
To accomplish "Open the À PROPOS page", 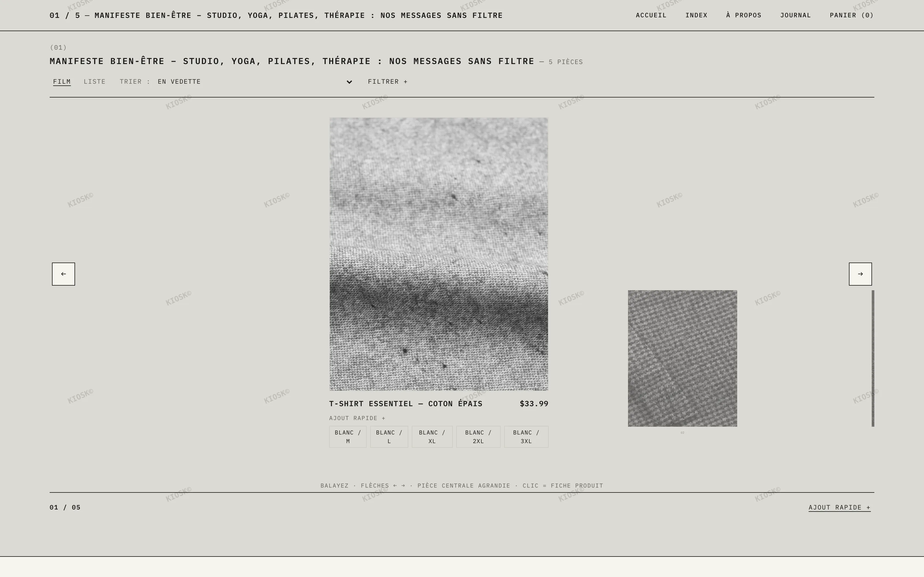I will (x=744, y=15).
